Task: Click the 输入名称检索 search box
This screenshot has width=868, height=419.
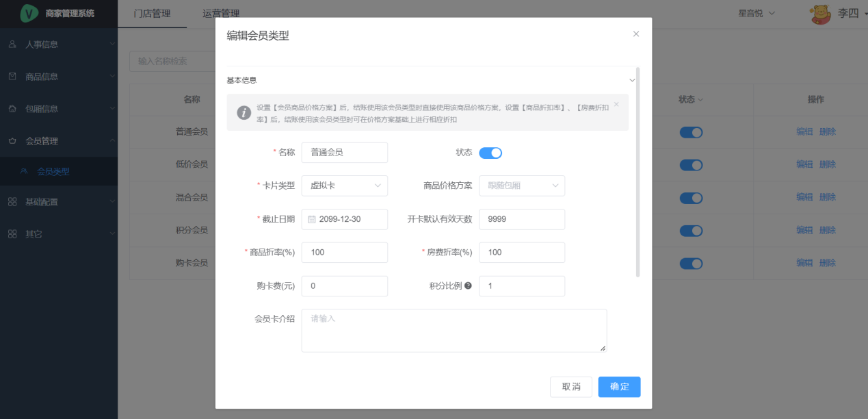Action: click(x=172, y=61)
